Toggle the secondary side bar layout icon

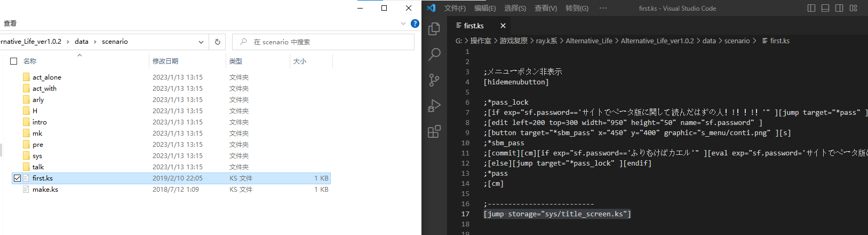coord(839,8)
